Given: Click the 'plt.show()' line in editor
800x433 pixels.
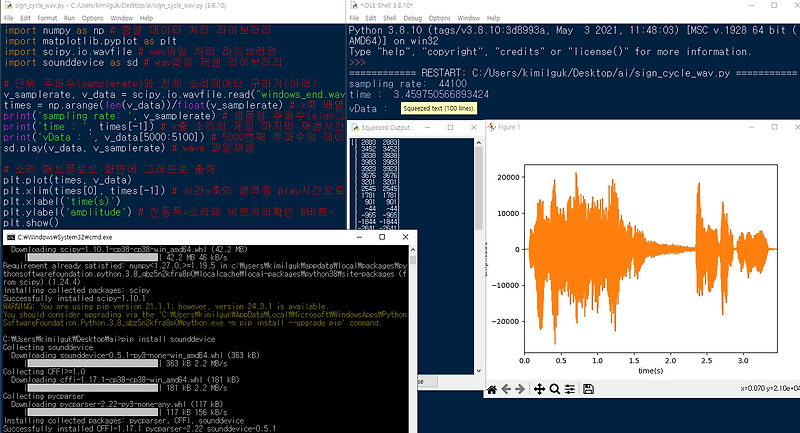Looking at the screenshot, I should point(31,223).
